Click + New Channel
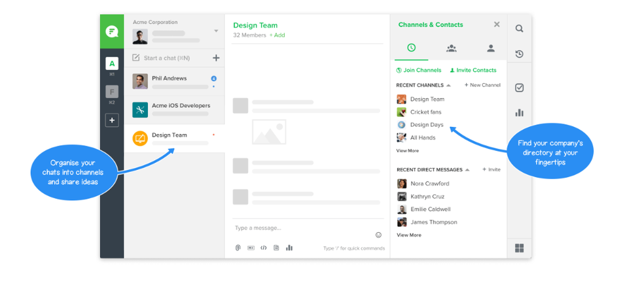The height and width of the screenshot is (289, 644). [x=482, y=85]
